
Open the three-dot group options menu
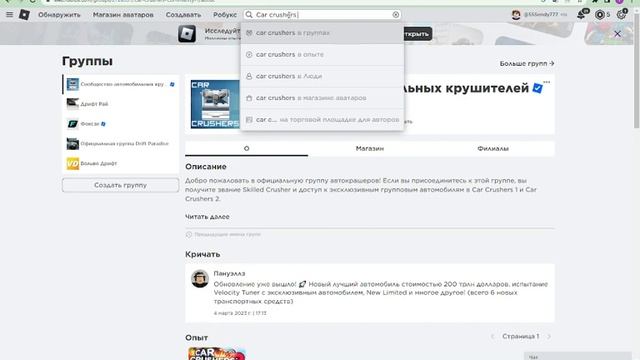click(547, 82)
